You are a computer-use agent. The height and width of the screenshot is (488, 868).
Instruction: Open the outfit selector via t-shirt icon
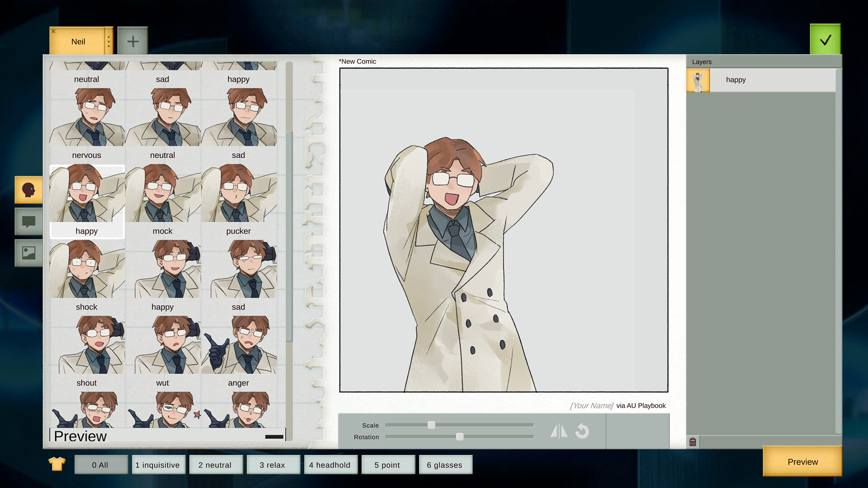pyautogui.click(x=56, y=464)
